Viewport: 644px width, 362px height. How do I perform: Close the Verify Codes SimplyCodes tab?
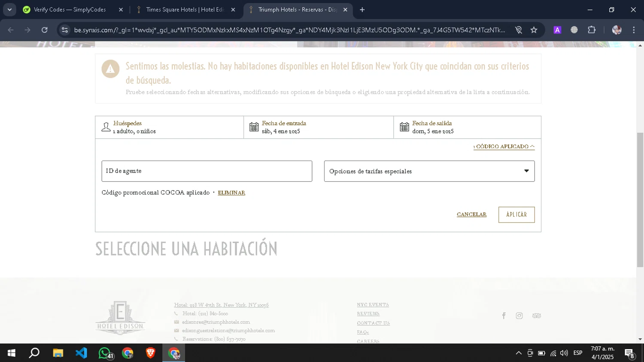(x=121, y=9)
